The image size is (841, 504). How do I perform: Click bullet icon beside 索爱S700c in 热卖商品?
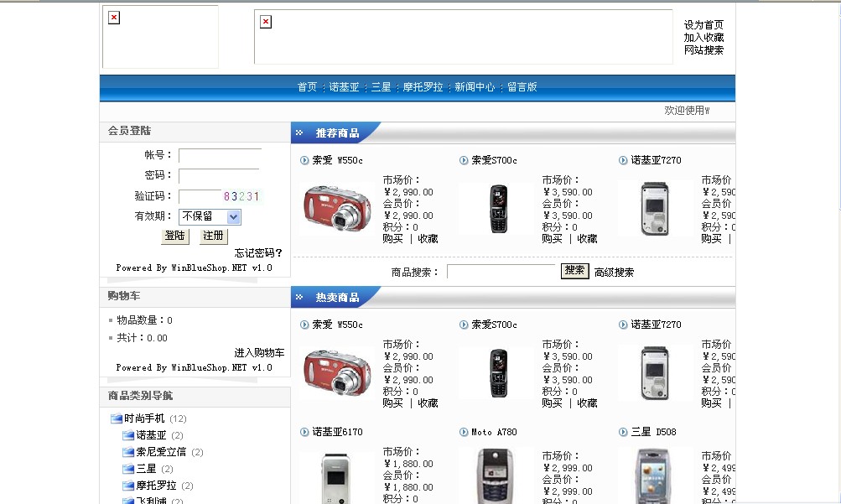[464, 325]
